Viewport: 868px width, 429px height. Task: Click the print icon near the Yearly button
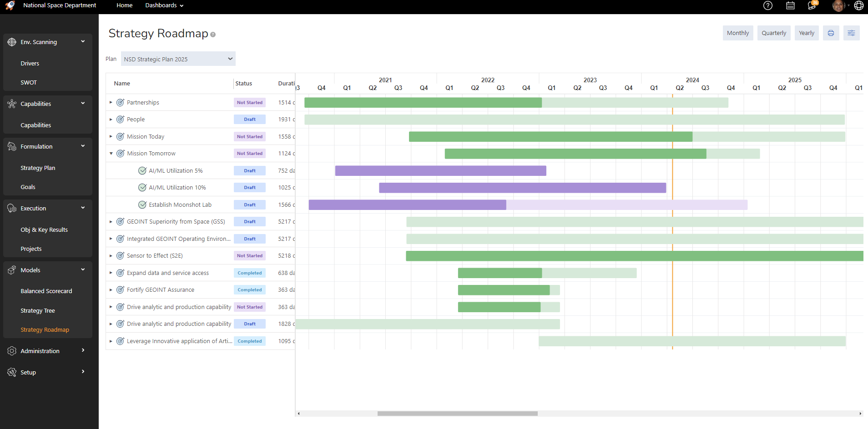tap(831, 33)
